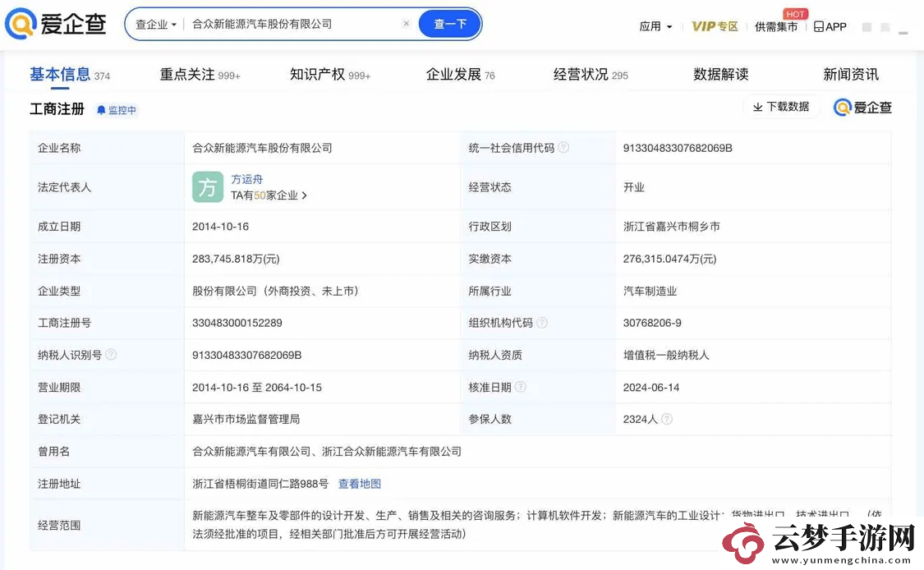
Task: Select company type 股份有限公司（外商投资、未上市）
Action: (x=275, y=292)
